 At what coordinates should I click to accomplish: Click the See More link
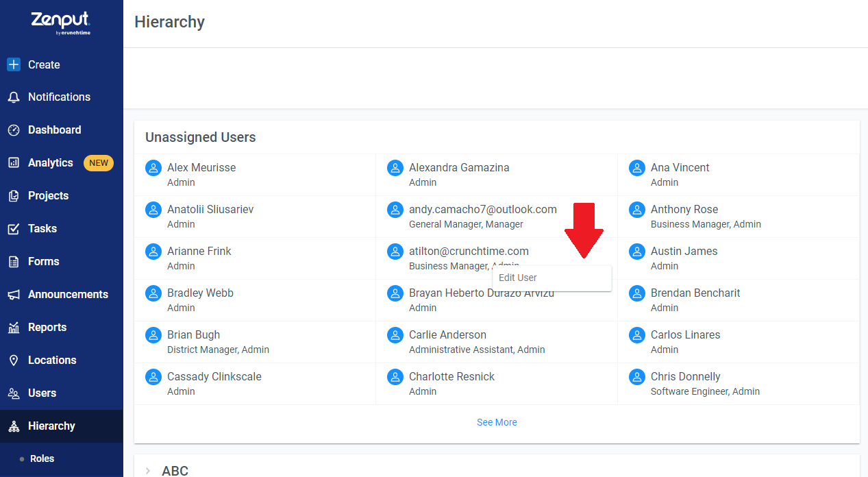click(x=497, y=423)
